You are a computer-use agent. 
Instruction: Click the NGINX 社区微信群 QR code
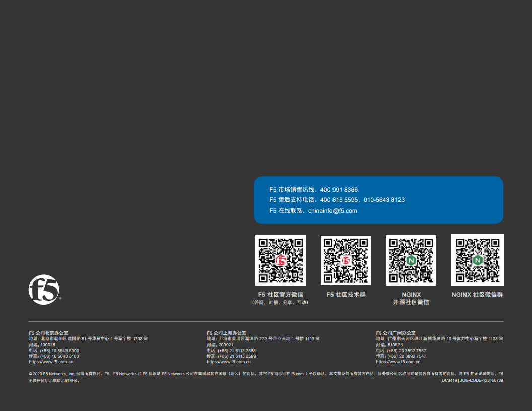click(477, 259)
